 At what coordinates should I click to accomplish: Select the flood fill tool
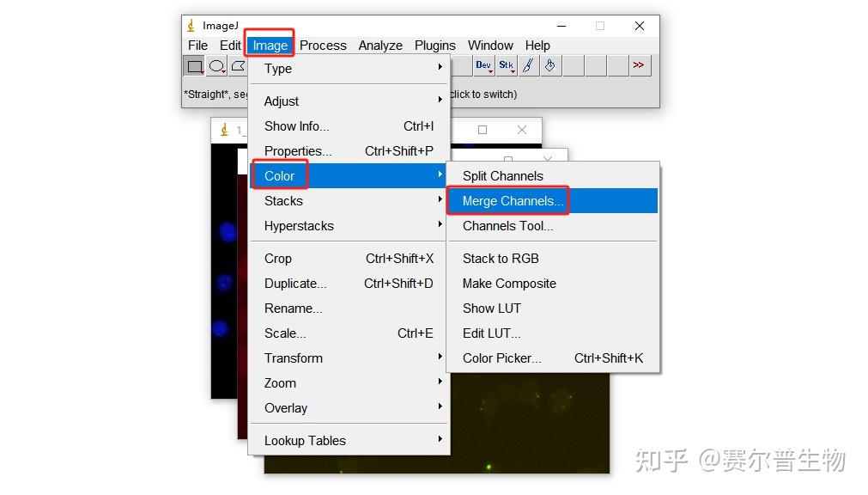click(x=549, y=65)
